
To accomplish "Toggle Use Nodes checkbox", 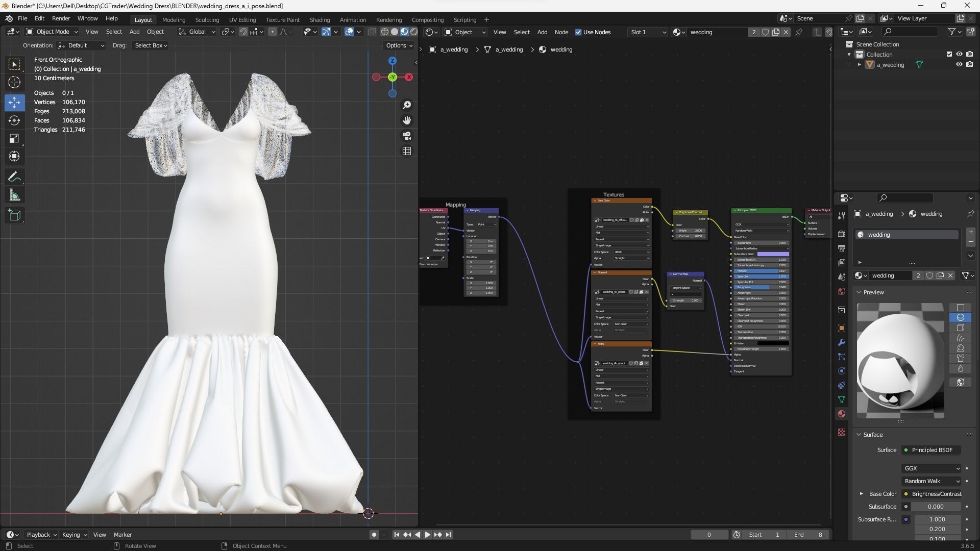I will tap(578, 32).
